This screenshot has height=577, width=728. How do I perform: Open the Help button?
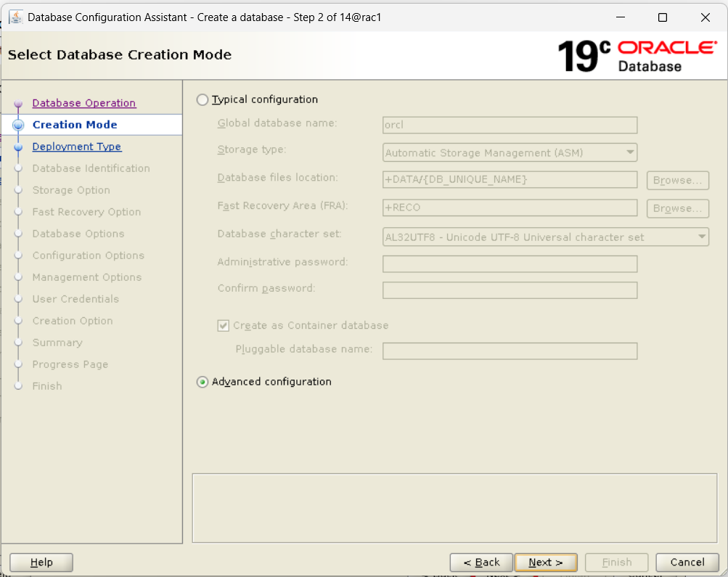[41, 562]
